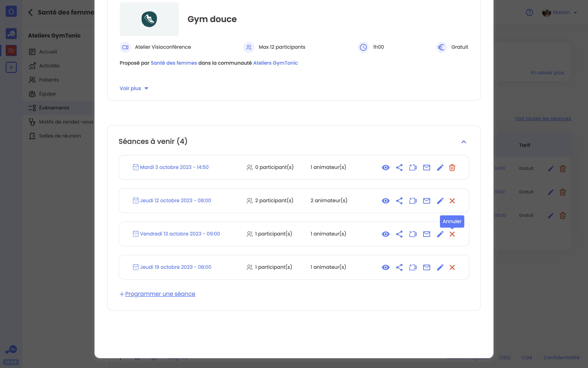The image size is (588, 368).
Task: Open Événements in sidebar
Action: [58, 108]
